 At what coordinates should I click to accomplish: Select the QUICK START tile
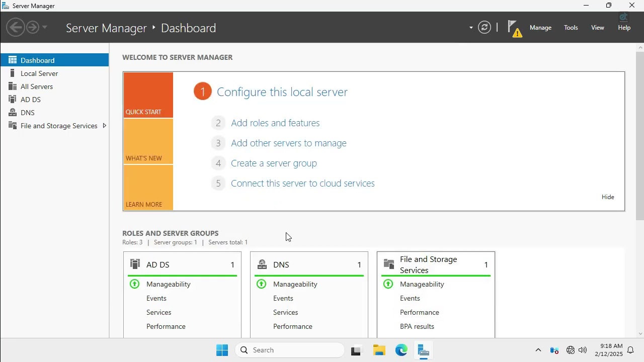[148, 95]
